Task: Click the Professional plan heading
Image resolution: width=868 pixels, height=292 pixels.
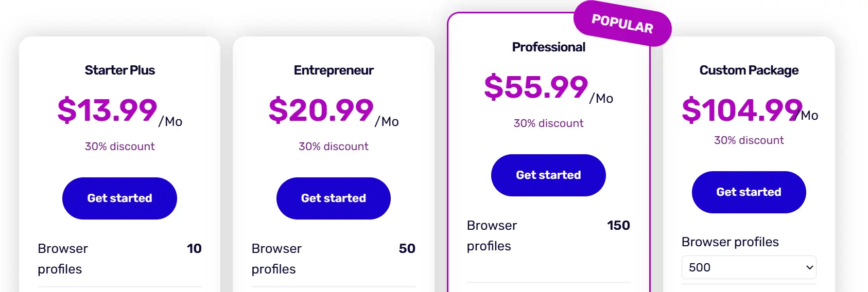Action: tap(548, 47)
